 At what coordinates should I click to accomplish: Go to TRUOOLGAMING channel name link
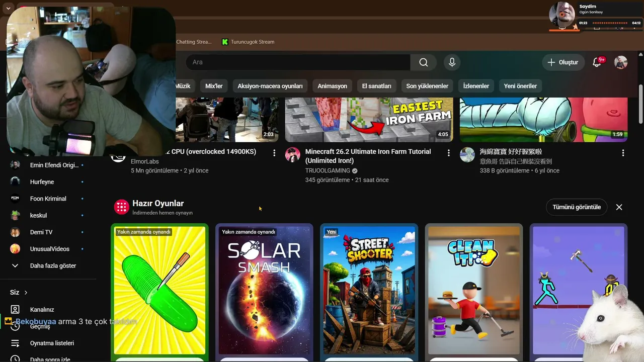pos(328,171)
